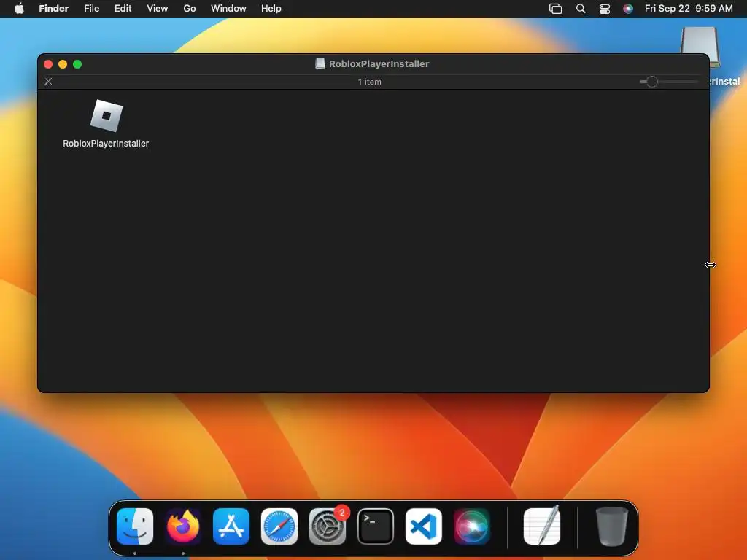The width and height of the screenshot is (747, 560).
Task: Open Finder from the Dock
Action: 135,526
